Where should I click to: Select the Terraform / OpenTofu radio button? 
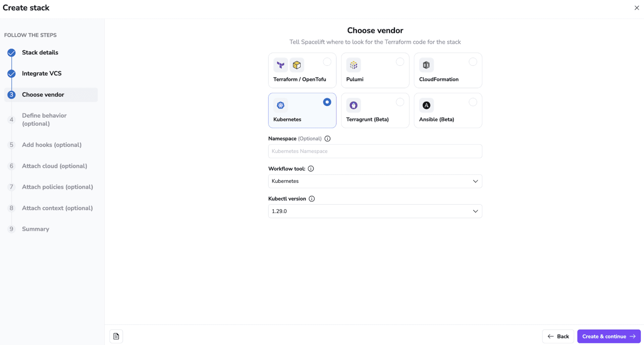pos(327,62)
